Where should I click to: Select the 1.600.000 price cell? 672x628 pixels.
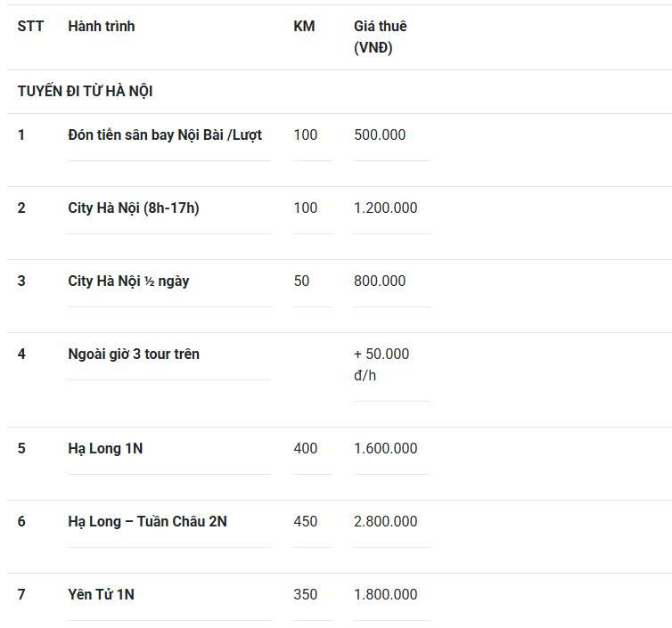[385, 449]
